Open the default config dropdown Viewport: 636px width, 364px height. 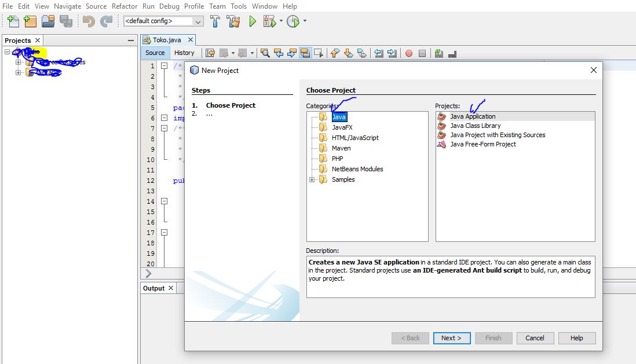[x=200, y=21]
